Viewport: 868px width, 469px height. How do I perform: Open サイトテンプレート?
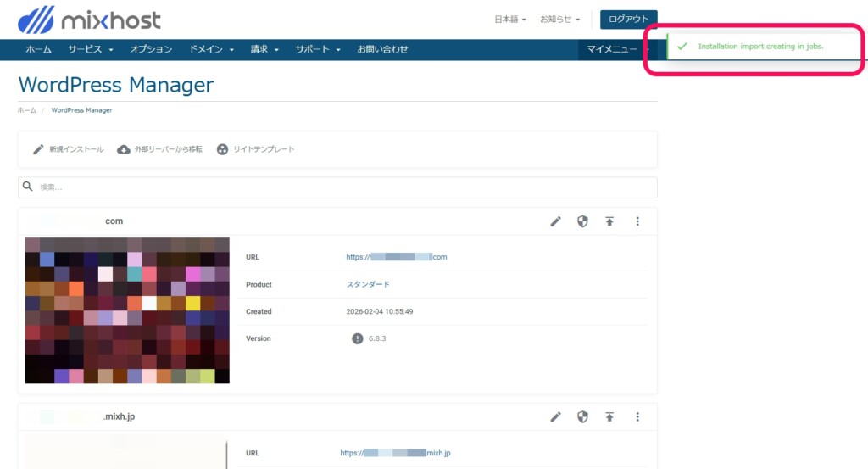[x=255, y=149]
